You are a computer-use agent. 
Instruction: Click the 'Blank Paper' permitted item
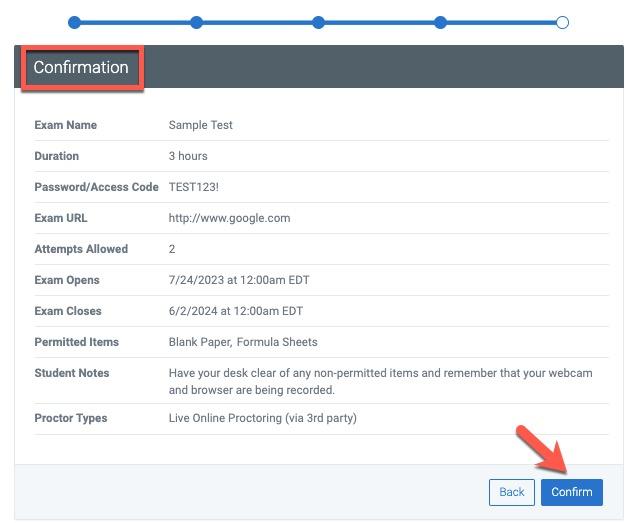pyautogui.click(x=200, y=342)
